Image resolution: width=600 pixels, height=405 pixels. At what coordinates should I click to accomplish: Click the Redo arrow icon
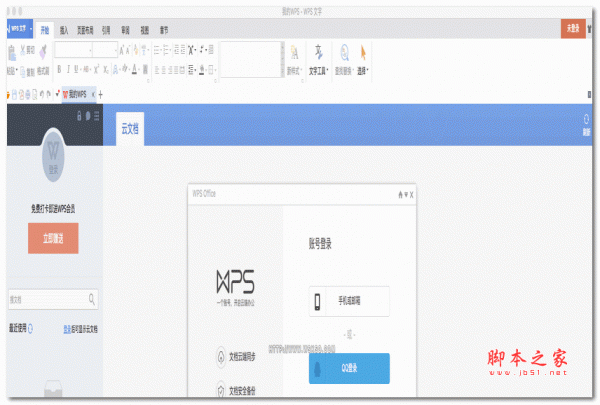[49, 94]
